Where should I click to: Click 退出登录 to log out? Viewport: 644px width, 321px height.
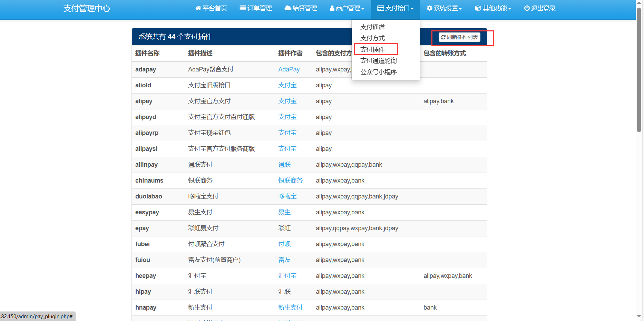[x=540, y=8]
